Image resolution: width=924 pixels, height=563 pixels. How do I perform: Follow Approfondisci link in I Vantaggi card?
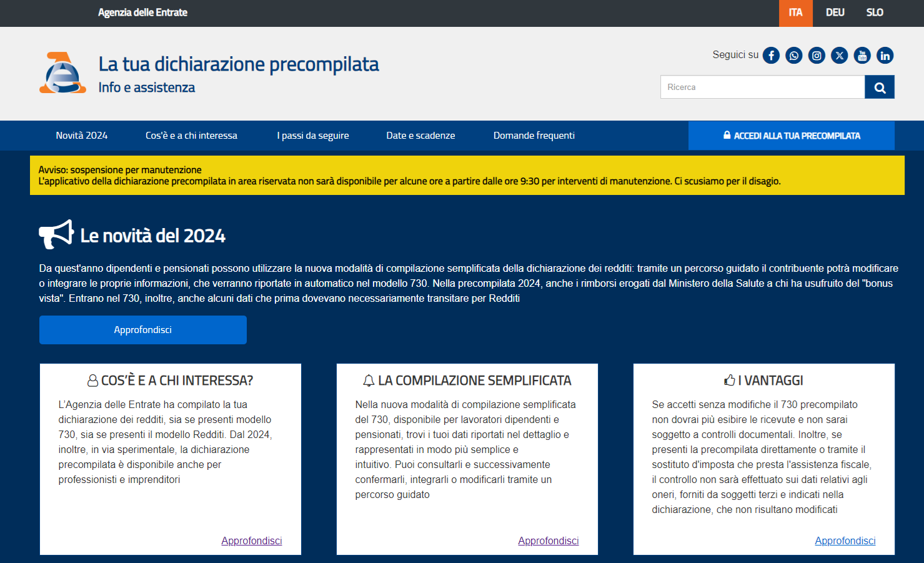coord(845,541)
